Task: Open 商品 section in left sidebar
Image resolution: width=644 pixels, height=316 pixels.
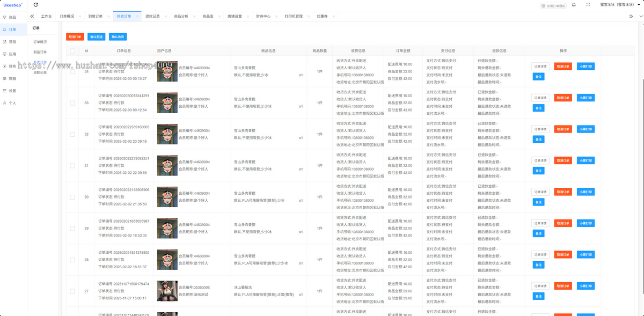Action: [x=10, y=18]
